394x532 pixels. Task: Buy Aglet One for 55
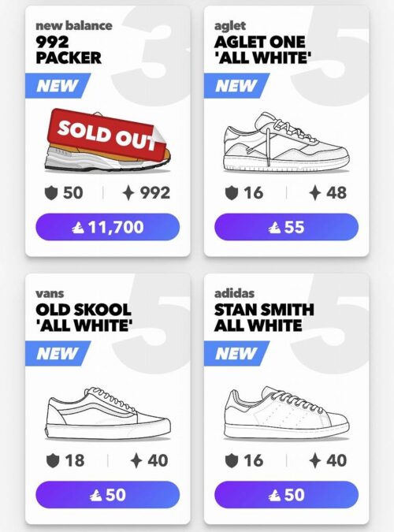[x=286, y=227]
